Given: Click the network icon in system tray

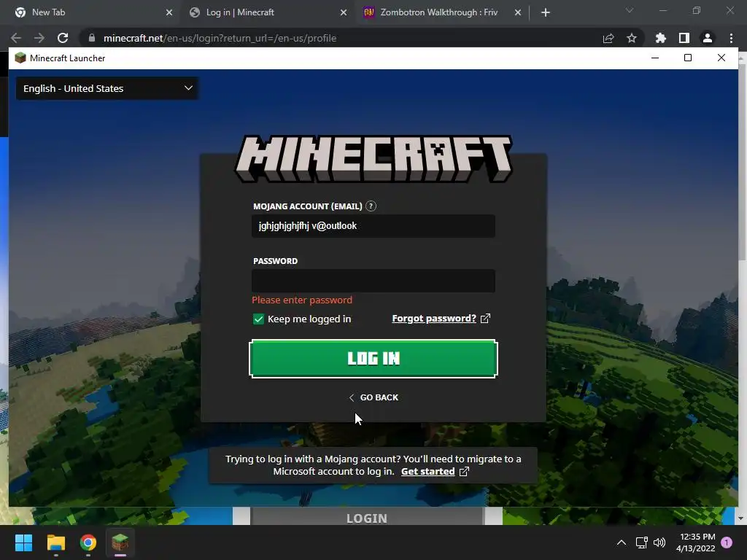Looking at the screenshot, I should 642,542.
